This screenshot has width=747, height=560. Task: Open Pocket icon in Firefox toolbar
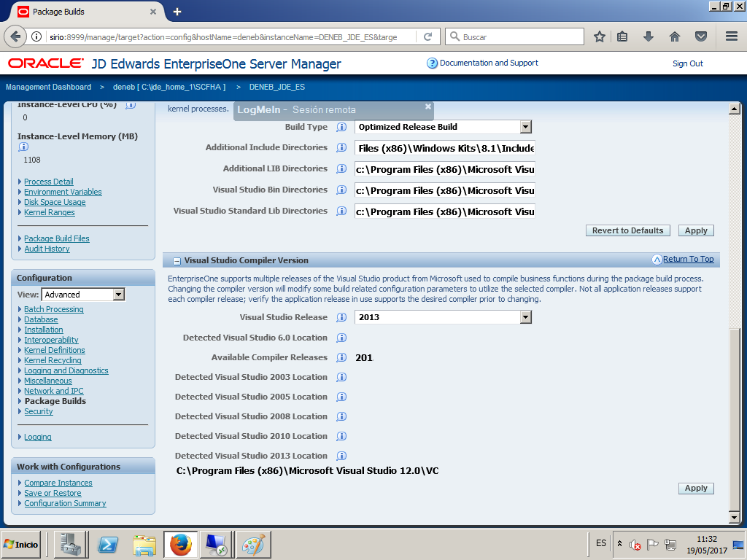[x=701, y=36]
